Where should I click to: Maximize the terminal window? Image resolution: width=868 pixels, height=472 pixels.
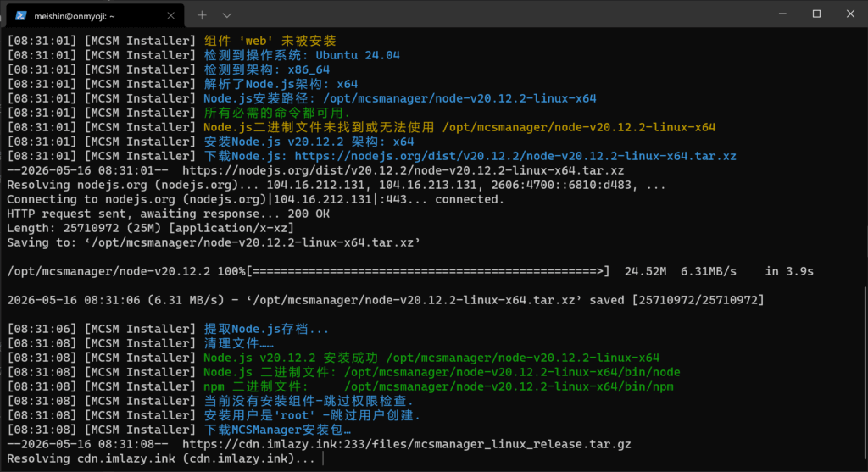pyautogui.click(x=816, y=14)
